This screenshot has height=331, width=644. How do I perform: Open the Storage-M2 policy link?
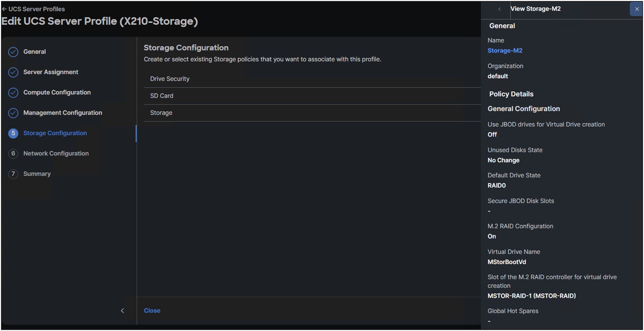click(505, 50)
